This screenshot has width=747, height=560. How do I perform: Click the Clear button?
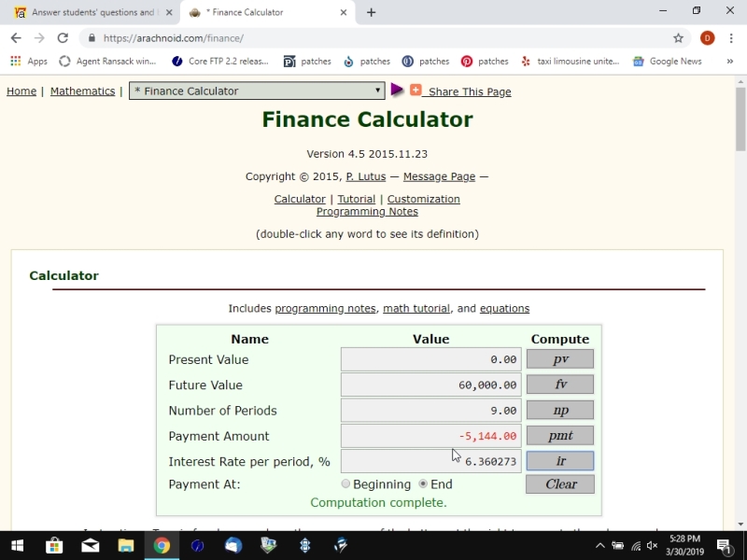click(559, 484)
